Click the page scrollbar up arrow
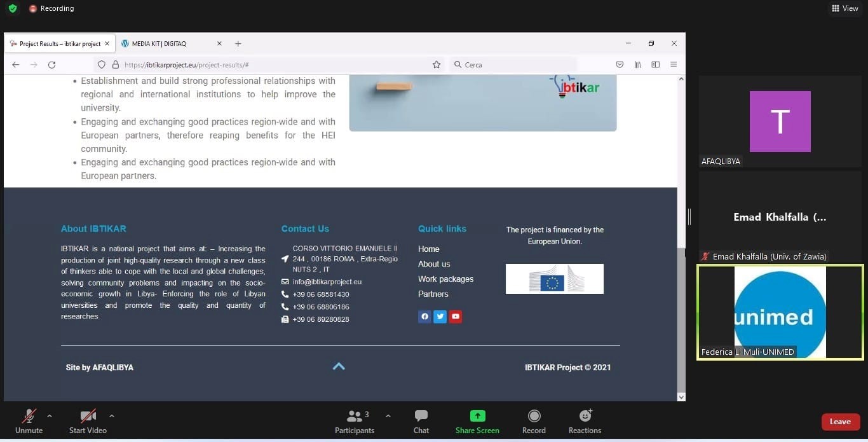This screenshot has width=868, height=442. 681,79
